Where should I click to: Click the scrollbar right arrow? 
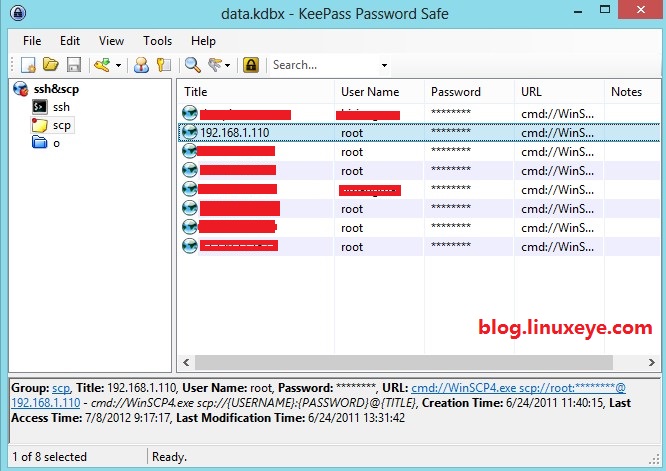[x=652, y=362]
